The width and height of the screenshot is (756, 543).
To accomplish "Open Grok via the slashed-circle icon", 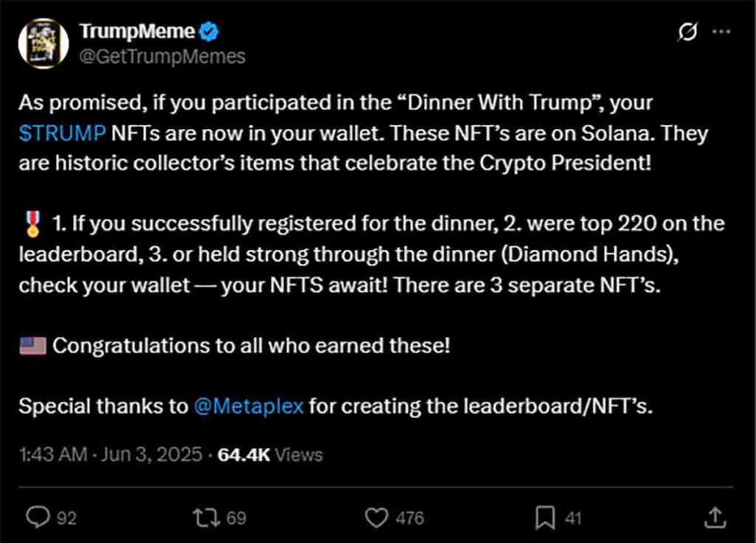I will 688,33.
